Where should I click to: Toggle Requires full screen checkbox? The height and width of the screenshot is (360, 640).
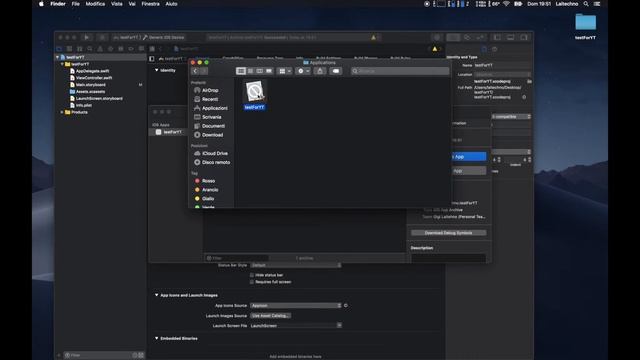(252, 282)
